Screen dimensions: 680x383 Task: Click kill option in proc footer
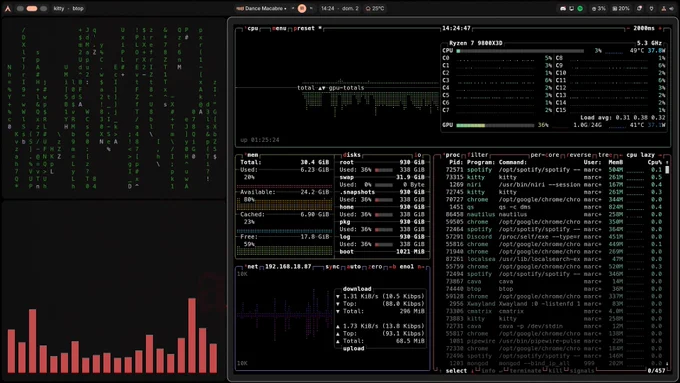click(x=557, y=371)
